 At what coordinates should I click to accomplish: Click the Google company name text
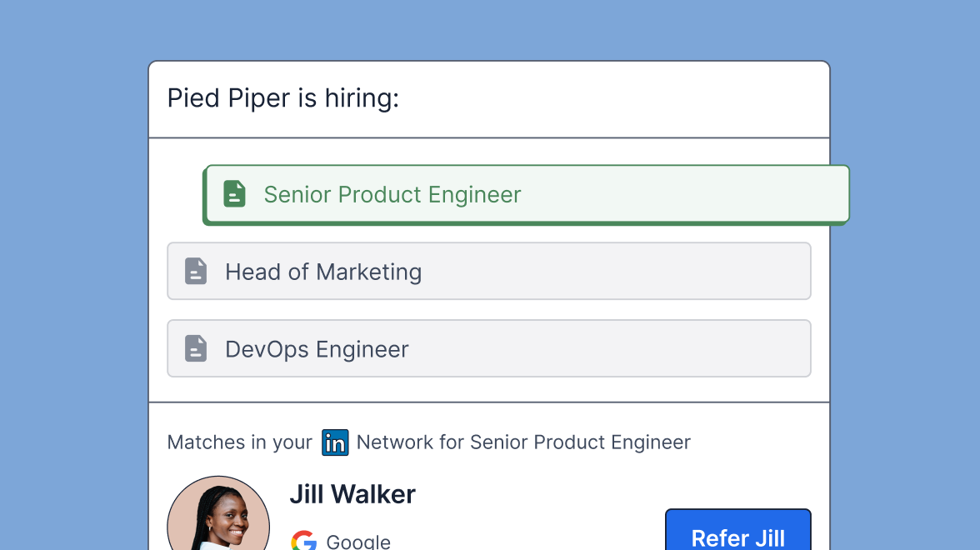coord(358,542)
